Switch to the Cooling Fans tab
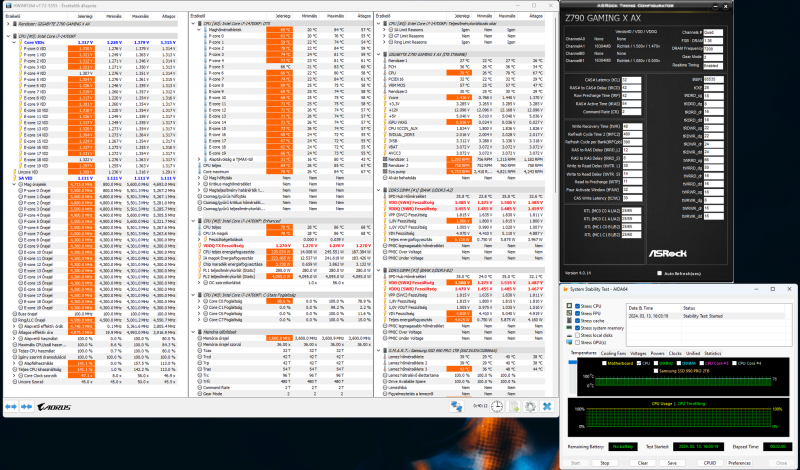800x470 pixels. click(x=613, y=353)
